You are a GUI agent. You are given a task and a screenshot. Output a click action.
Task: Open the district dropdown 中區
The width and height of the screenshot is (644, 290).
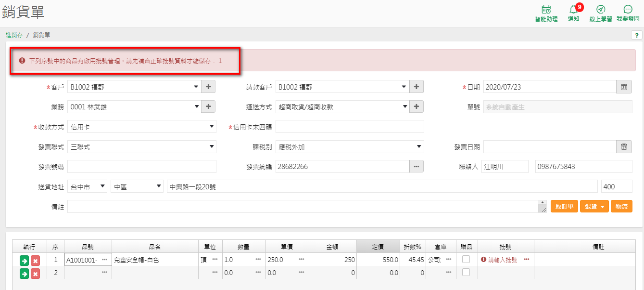137,186
